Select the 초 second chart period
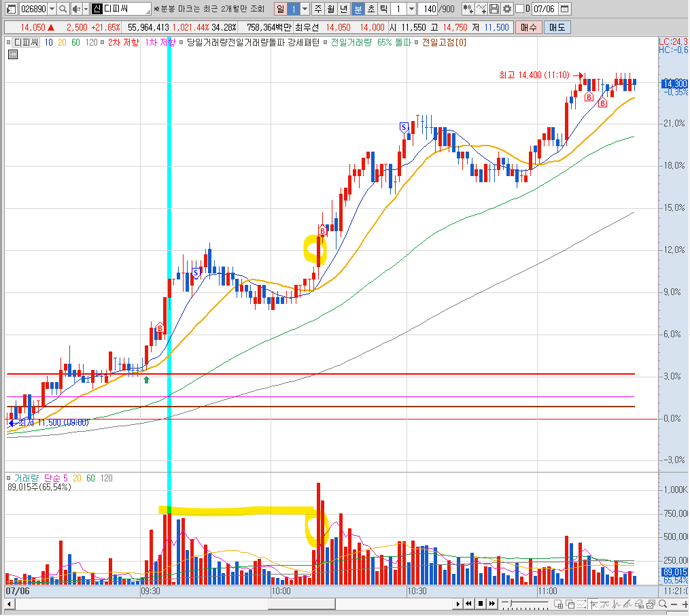This screenshot has width=690, height=616. (371, 8)
